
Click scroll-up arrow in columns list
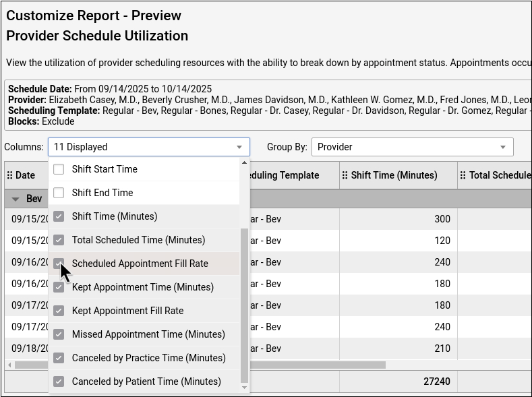[244, 163]
